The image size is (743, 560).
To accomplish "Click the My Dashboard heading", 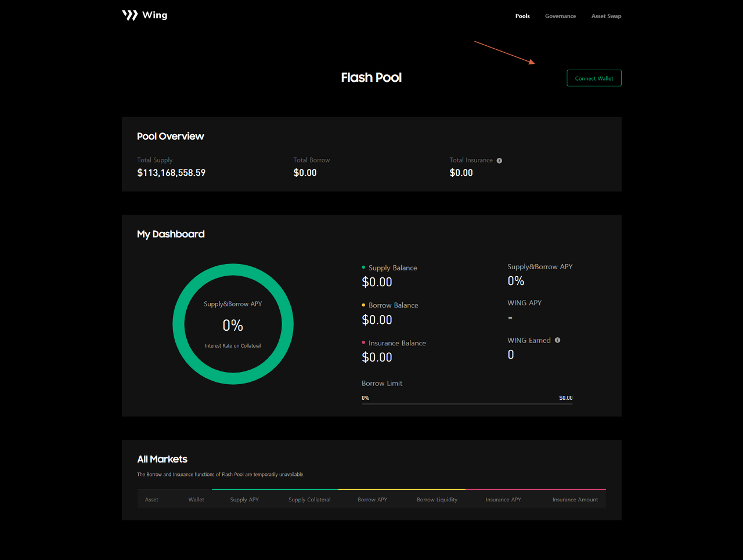I will pos(171,234).
